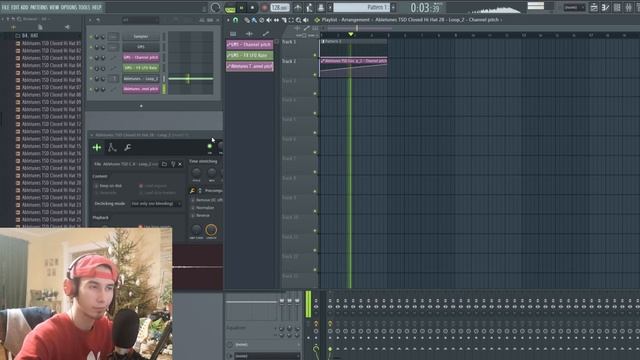Select the playlist draw pencil tool

point(247,20)
